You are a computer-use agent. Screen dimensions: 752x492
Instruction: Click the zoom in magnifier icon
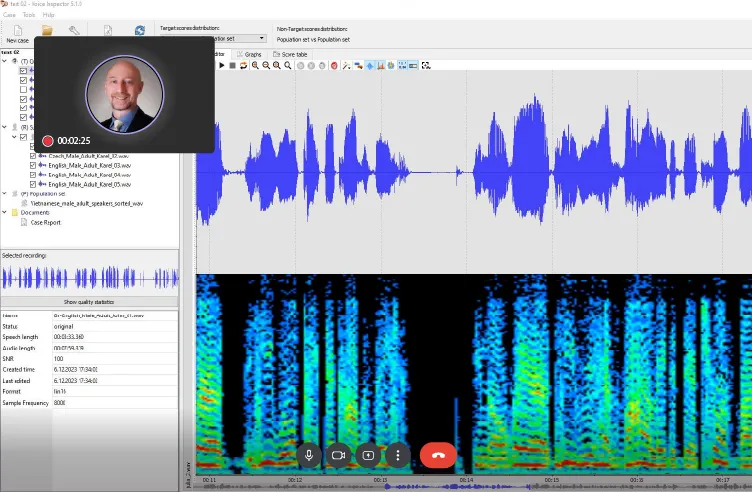[255, 65]
